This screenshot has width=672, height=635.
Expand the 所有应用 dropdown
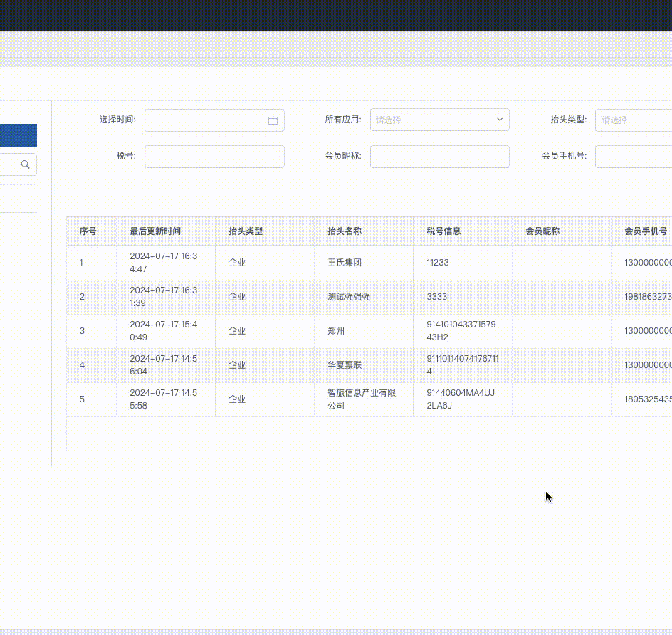(440, 120)
